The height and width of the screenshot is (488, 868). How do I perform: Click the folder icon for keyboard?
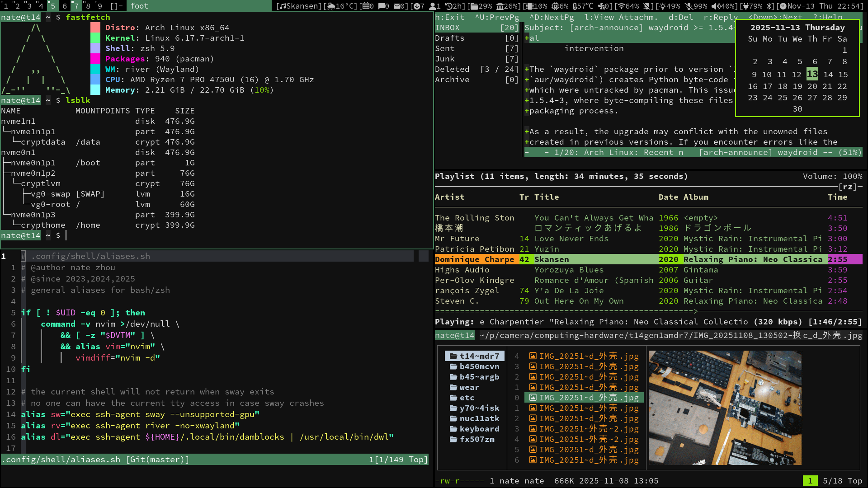point(453,429)
